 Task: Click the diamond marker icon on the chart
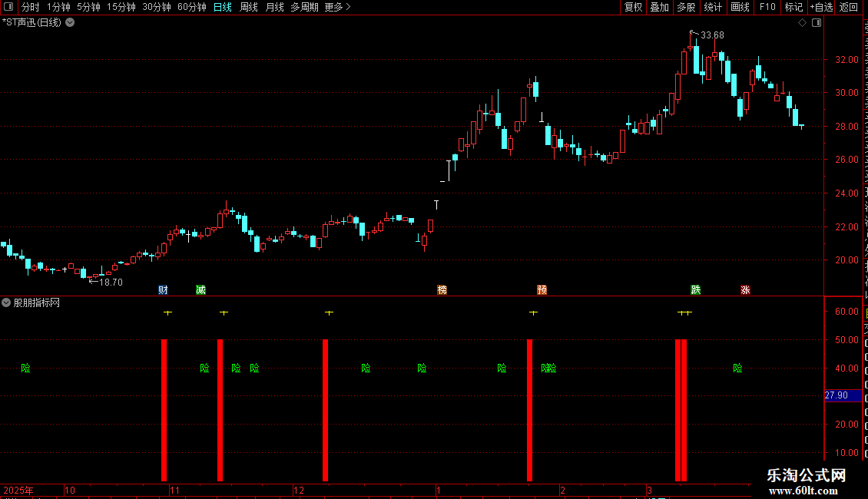(x=802, y=23)
